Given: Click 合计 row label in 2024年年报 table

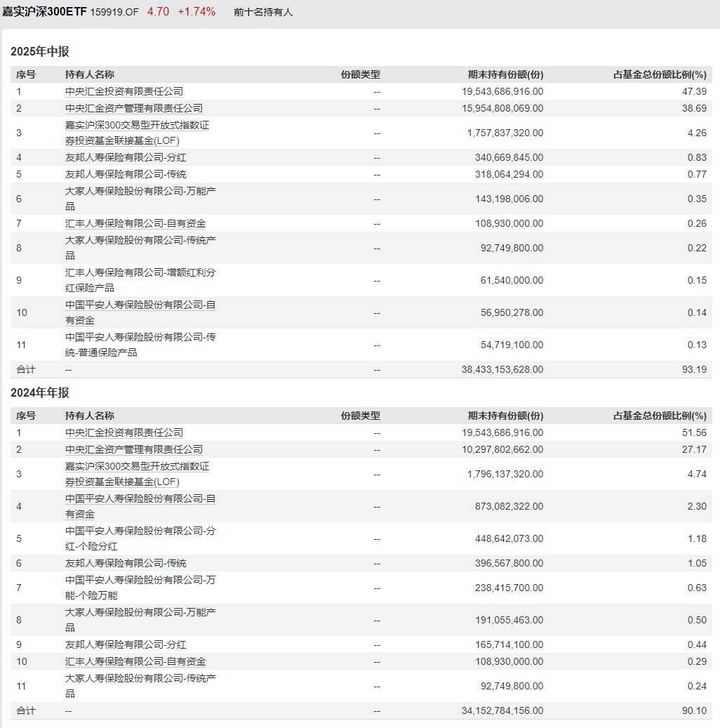Looking at the screenshot, I should click(26, 711).
